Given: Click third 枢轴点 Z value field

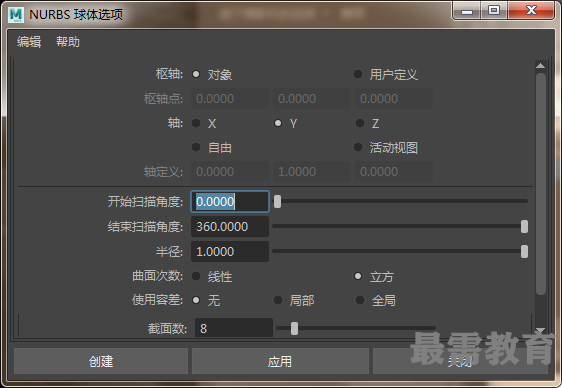Looking at the screenshot, I should point(394,99).
